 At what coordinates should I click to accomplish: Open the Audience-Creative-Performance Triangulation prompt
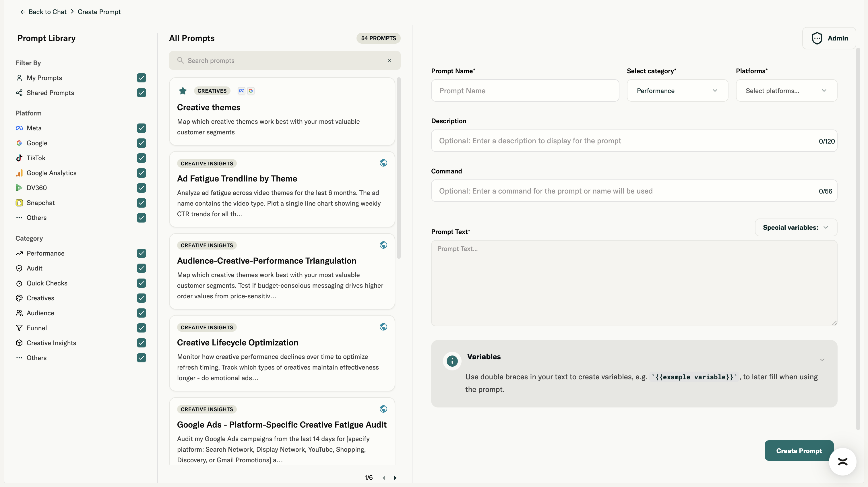point(267,260)
